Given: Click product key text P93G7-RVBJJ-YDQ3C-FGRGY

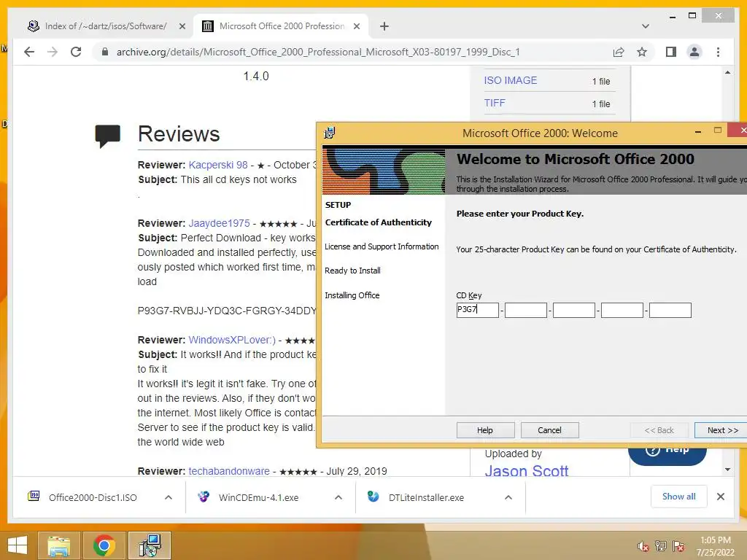Looking at the screenshot, I should (227, 311).
